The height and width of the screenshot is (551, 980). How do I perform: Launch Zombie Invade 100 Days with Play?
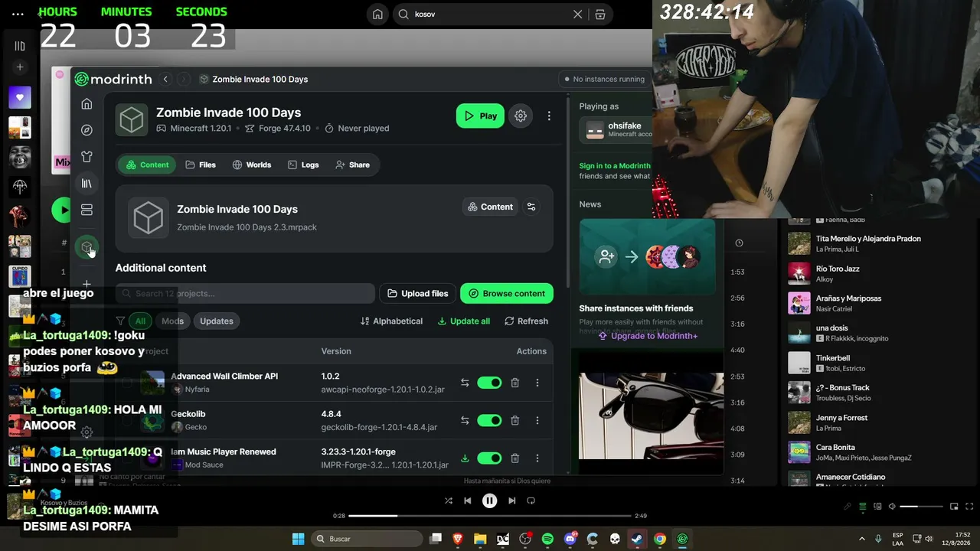coord(480,116)
